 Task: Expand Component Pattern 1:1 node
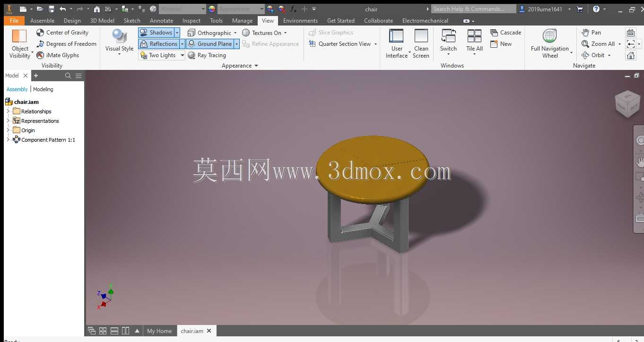click(x=8, y=140)
